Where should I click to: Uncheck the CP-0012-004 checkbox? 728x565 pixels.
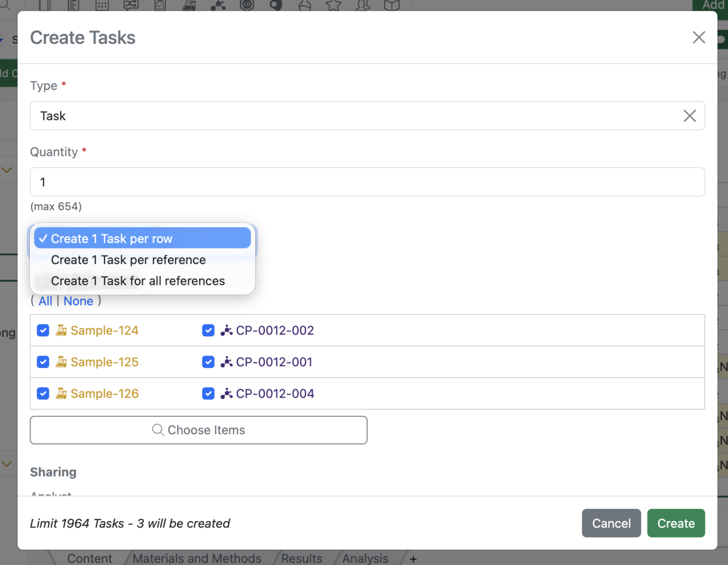pyautogui.click(x=208, y=394)
